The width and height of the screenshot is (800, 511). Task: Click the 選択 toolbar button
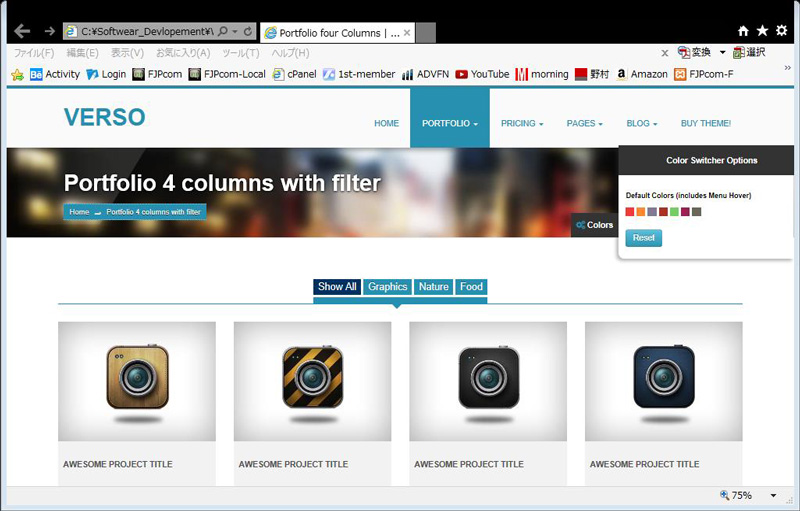point(749,52)
